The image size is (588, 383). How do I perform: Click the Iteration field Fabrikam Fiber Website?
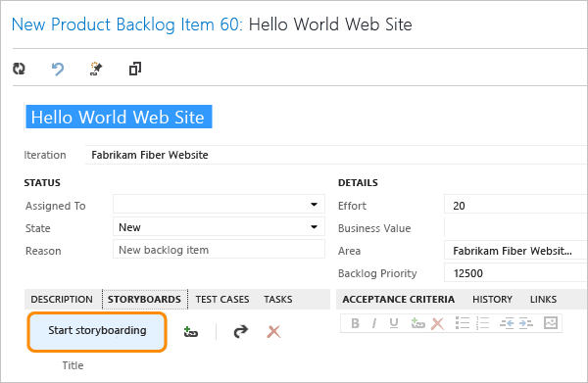click(x=335, y=155)
